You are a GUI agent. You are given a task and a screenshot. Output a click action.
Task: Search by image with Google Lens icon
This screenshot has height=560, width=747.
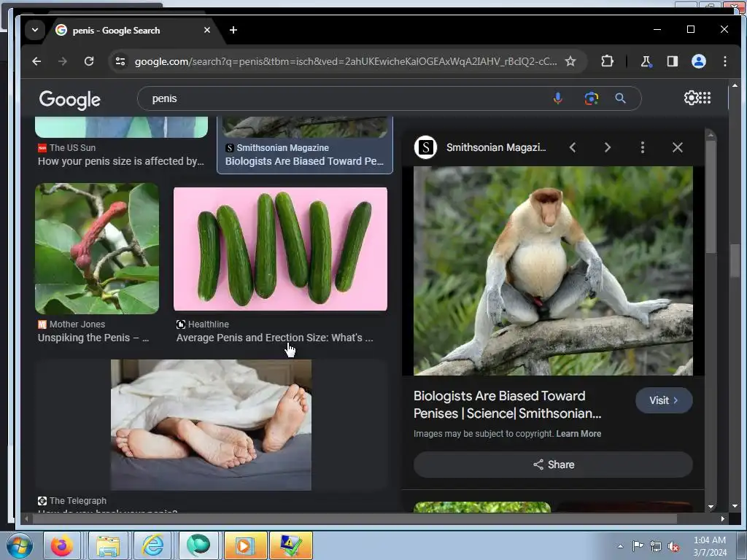click(x=591, y=98)
